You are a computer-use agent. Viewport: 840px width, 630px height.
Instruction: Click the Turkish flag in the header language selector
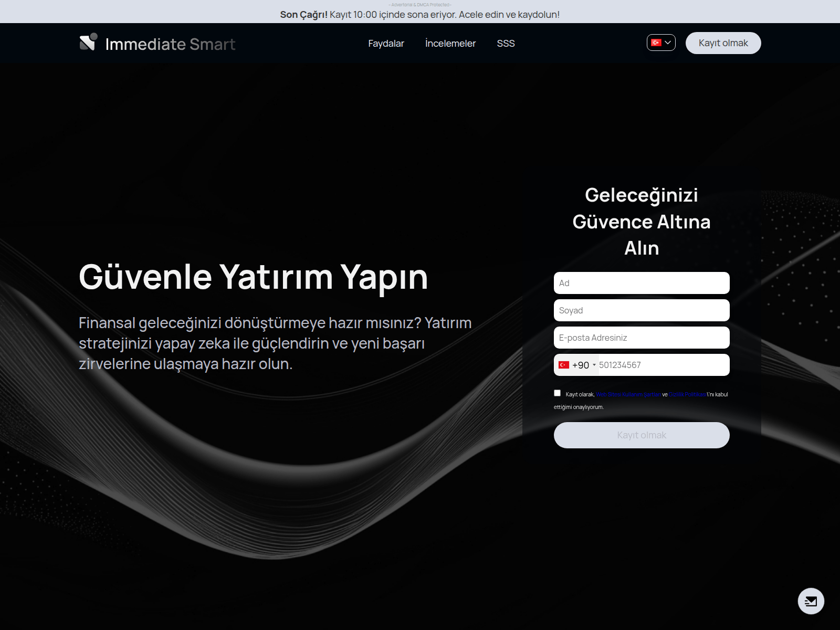click(x=657, y=43)
